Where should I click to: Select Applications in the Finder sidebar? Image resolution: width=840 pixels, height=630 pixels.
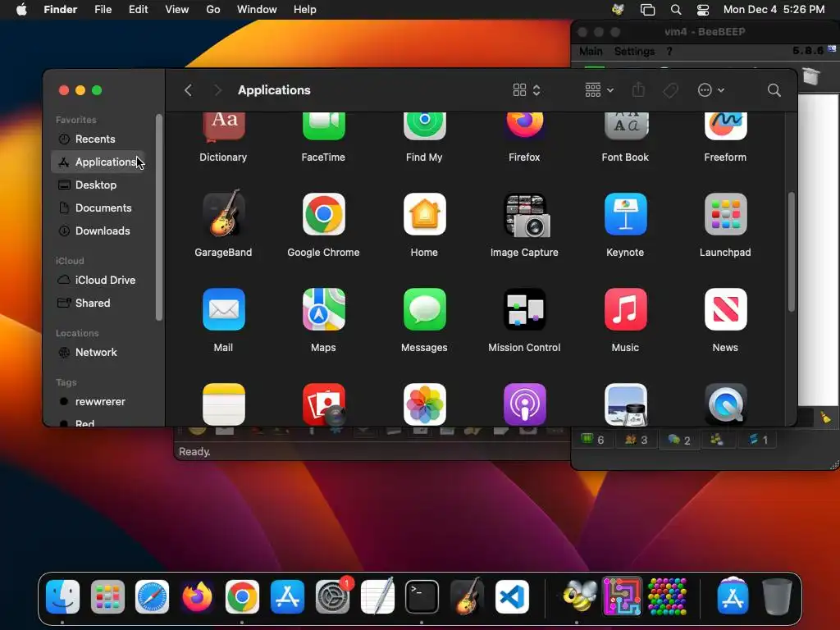click(98, 162)
